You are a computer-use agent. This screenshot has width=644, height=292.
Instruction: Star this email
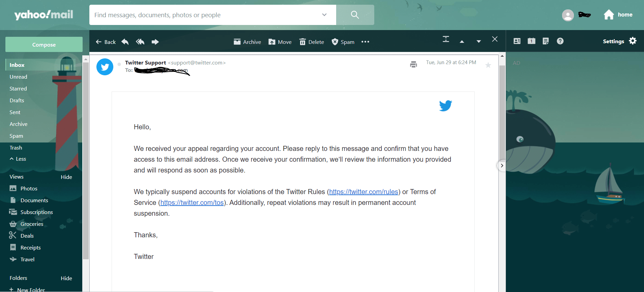click(x=488, y=65)
